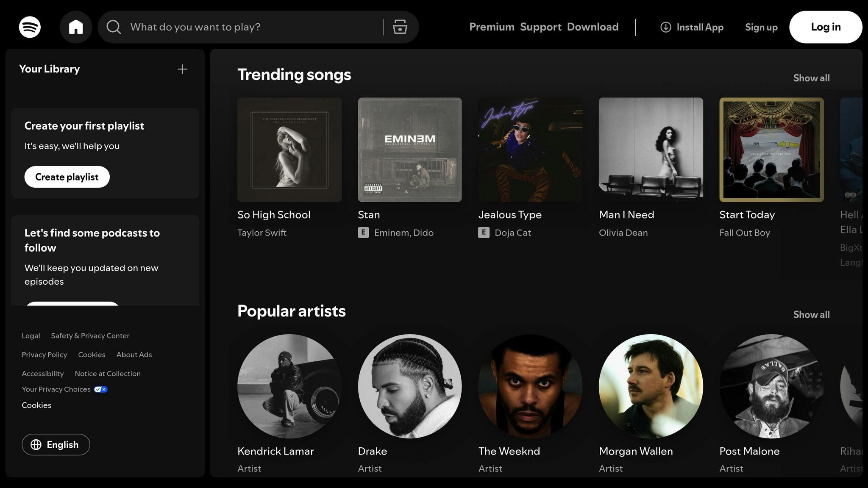Open the Taylor Swift artist link
Viewport: 868px width, 488px height.
[262, 233]
